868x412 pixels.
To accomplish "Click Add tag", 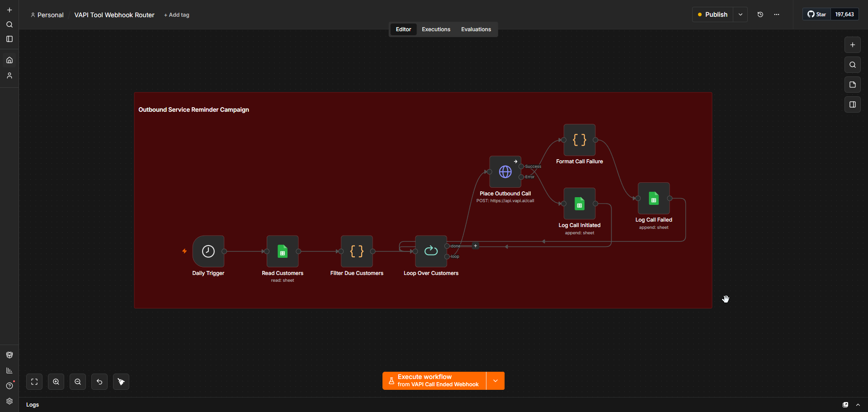I will [x=177, y=15].
